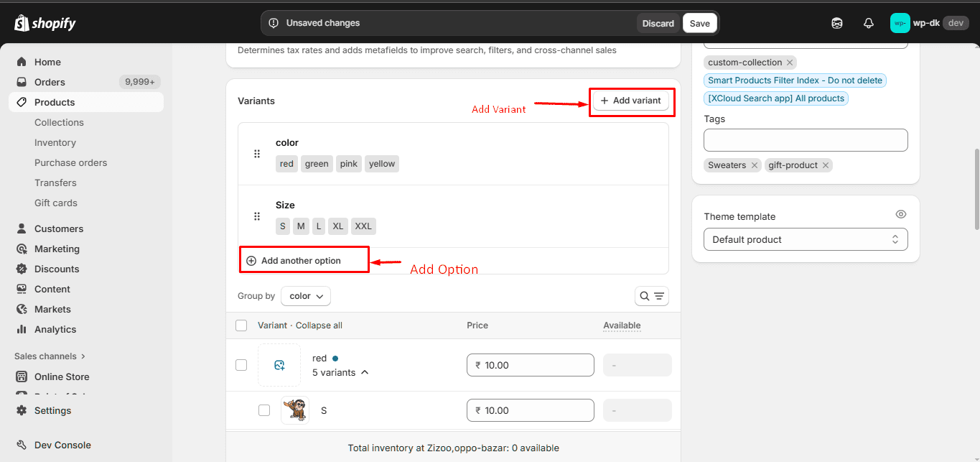Image resolution: width=980 pixels, height=462 pixels.
Task: Click the search and filter variants icon
Action: click(x=651, y=296)
